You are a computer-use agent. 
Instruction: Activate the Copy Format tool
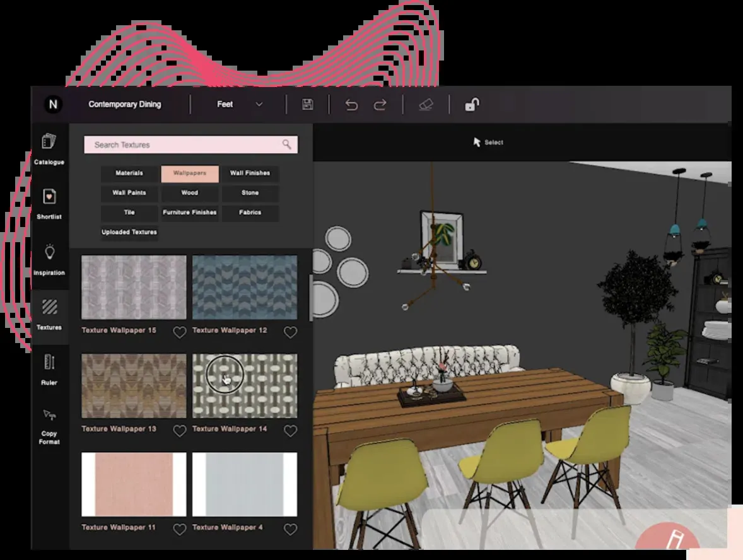pyautogui.click(x=49, y=426)
